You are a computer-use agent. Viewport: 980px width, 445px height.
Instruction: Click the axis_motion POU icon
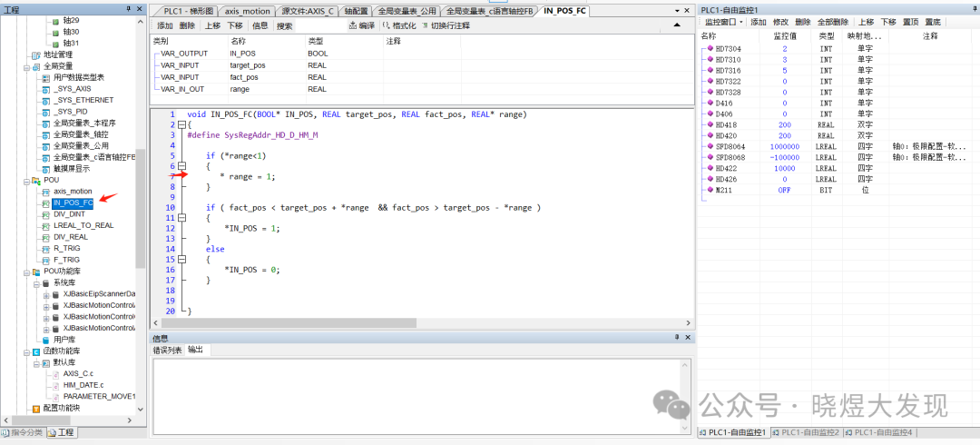click(45, 192)
